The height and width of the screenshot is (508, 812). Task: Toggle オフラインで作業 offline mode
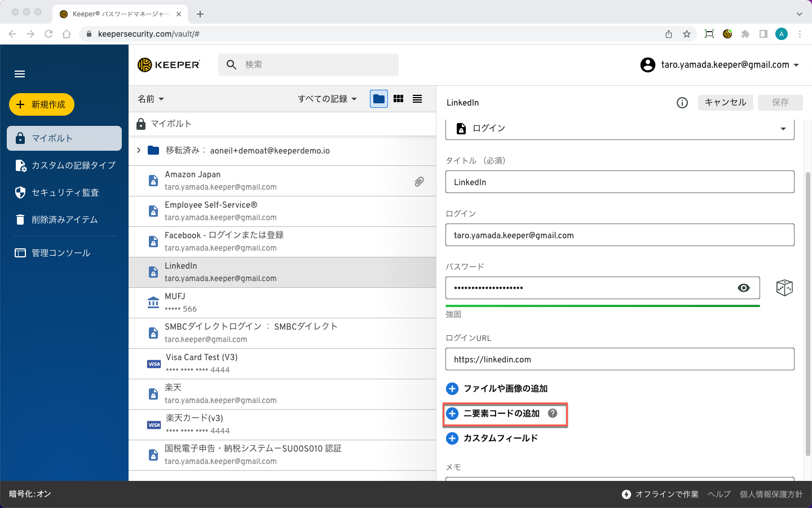[x=660, y=494]
